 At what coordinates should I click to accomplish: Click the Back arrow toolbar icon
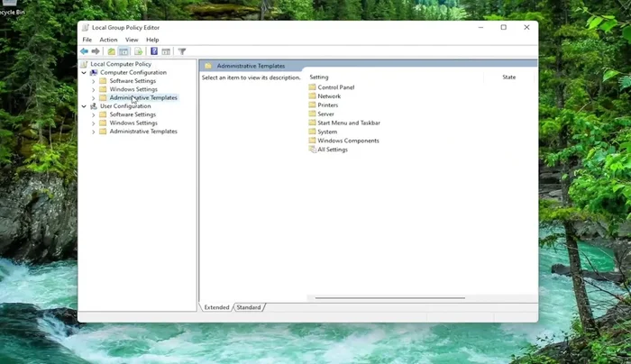[x=85, y=52]
